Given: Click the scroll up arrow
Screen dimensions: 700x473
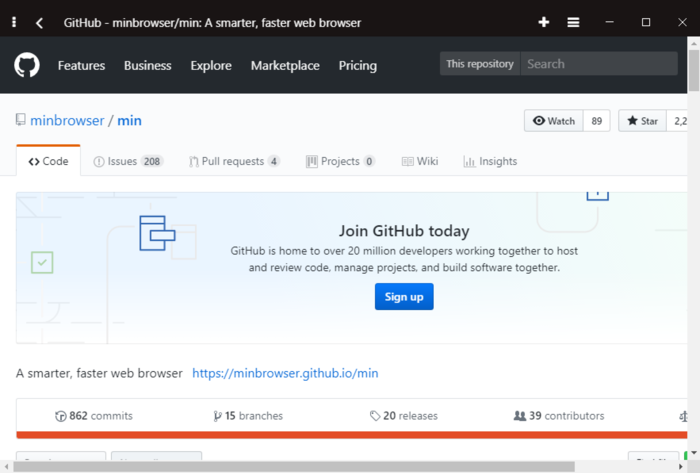Looking at the screenshot, I should (x=693, y=43).
